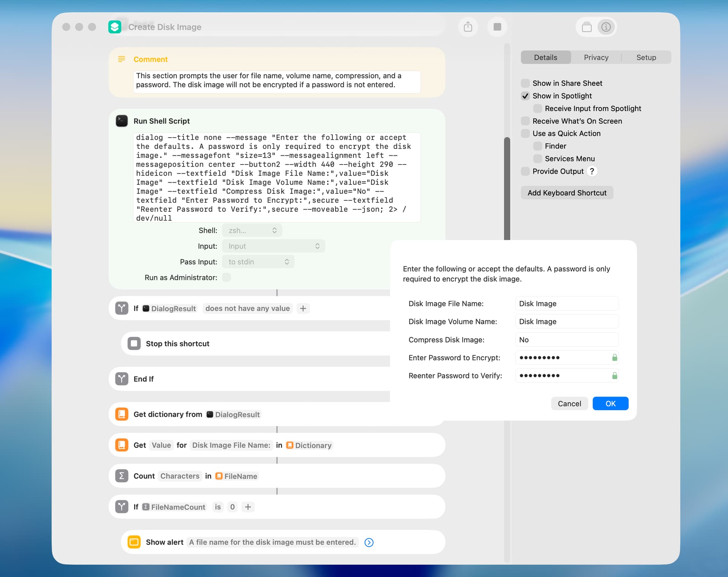Click the Disk Image File Name field
The width and height of the screenshot is (728, 577).
point(566,303)
